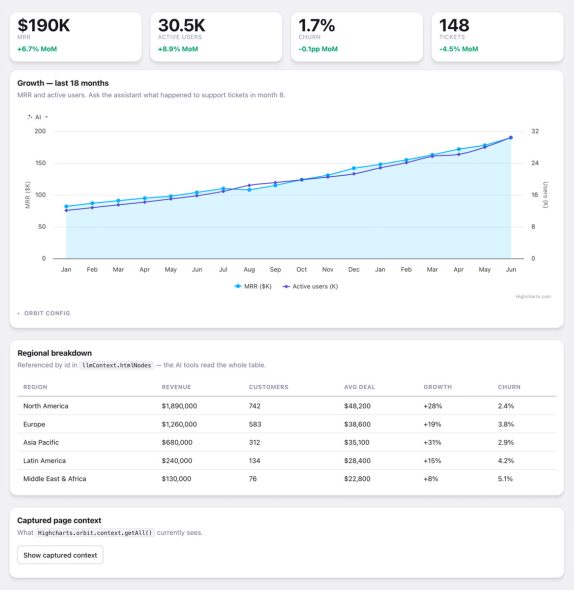574x590 pixels.
Task: Click the Users (K) right axis title
Action: [545, 195]
